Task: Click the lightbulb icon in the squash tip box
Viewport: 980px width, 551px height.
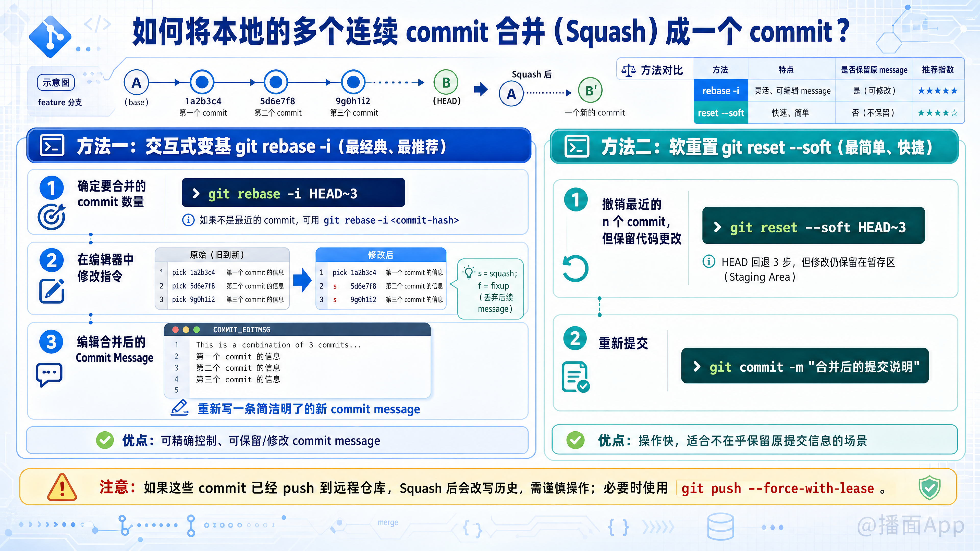Action: pyautogui.click(x=468, y=272)
